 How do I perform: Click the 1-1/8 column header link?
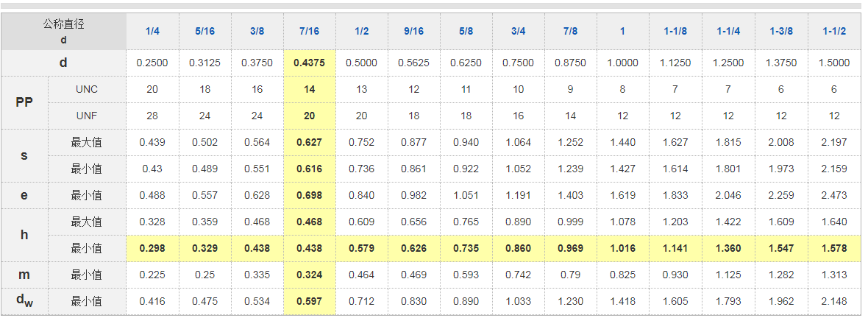tap(675, 31)
